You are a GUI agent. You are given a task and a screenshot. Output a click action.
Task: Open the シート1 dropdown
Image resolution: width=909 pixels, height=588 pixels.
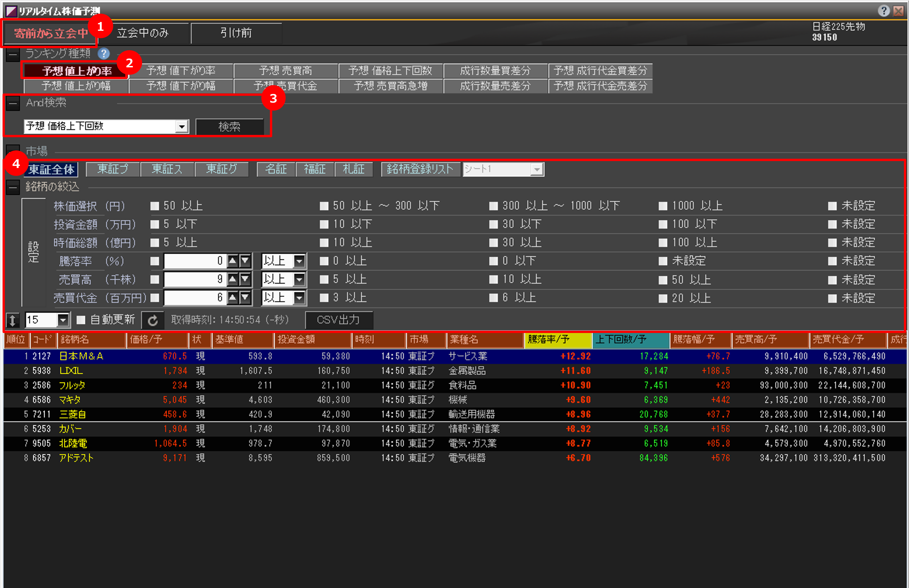537,169
